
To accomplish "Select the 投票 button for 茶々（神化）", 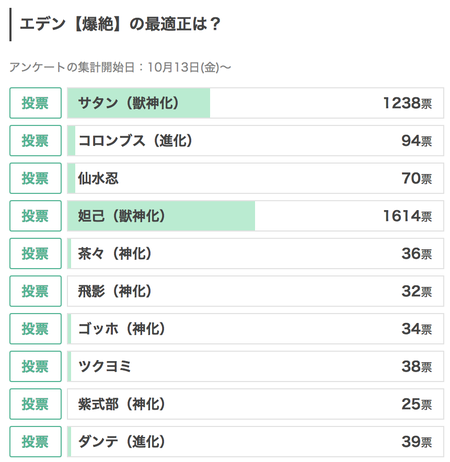I will [35, 254].
